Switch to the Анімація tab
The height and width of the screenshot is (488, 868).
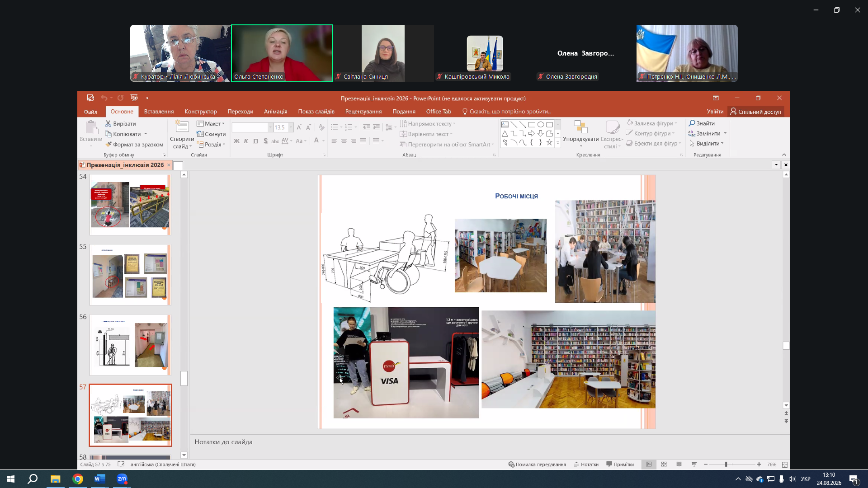point(275,112)
